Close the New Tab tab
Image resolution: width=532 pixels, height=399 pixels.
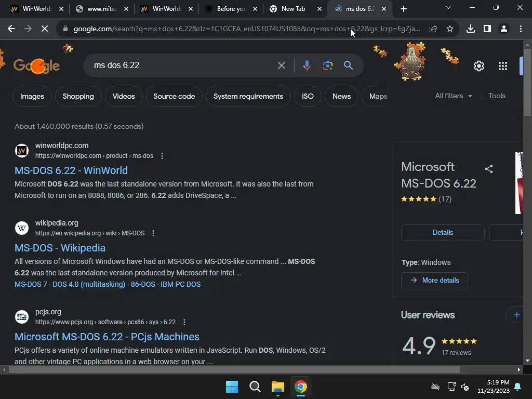click(x=320, y=9)
